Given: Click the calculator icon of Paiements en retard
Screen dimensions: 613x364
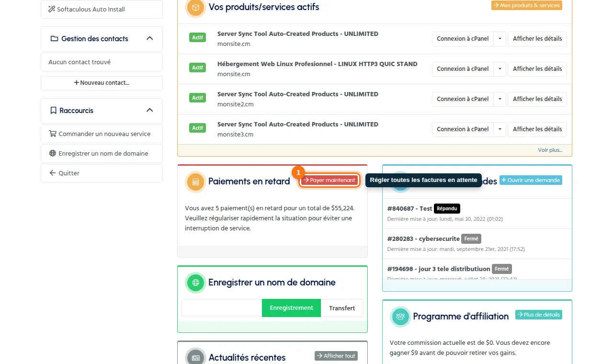Looking at the screenshot, I should point(195,182).
